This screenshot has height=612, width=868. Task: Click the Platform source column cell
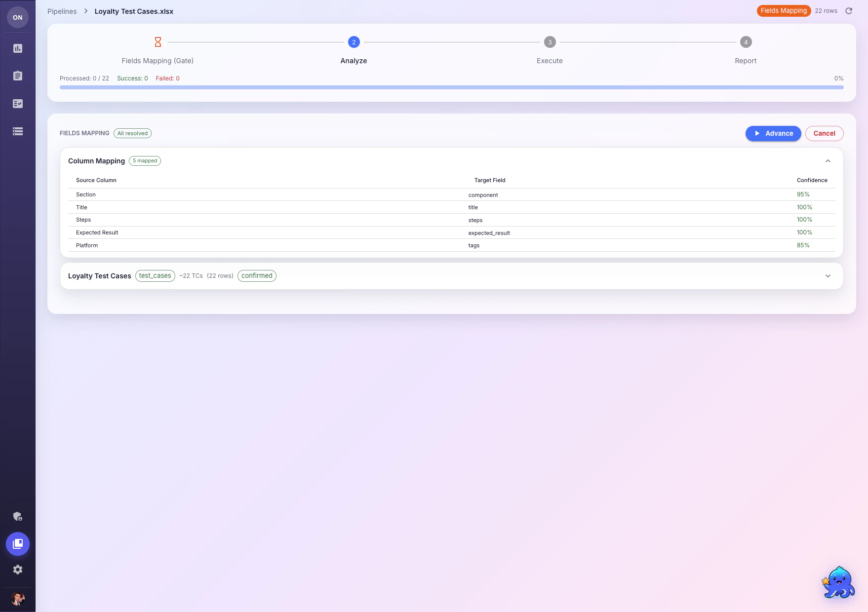click(87, 245)
